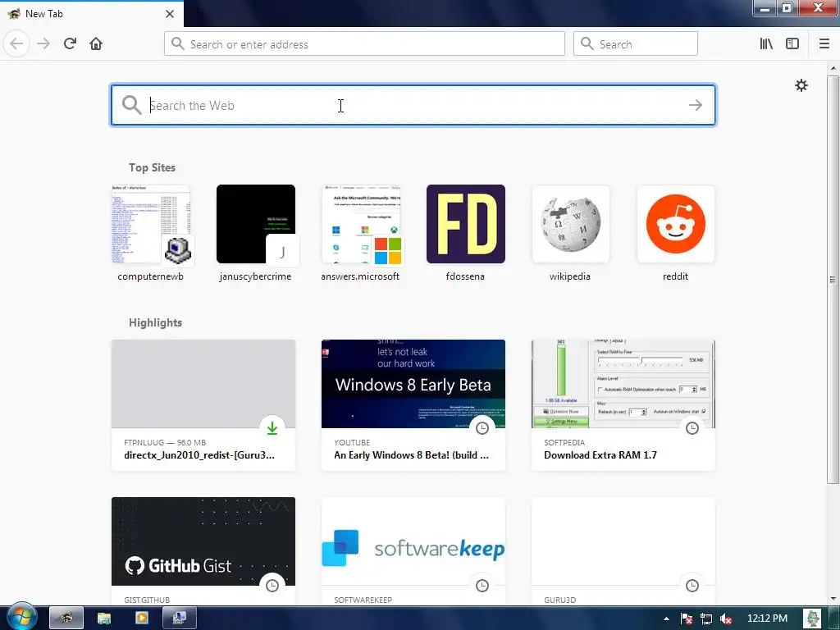The image size is (840, 630).
Task: Click the scrollbar down arrow
Action: (x=833, y=599)
